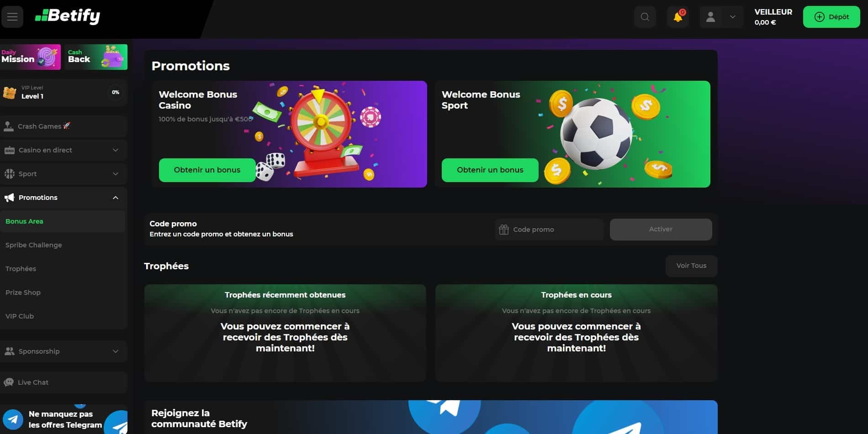868x434 pixels.
Task: Open the Cash Back banner
Action: 96,57
